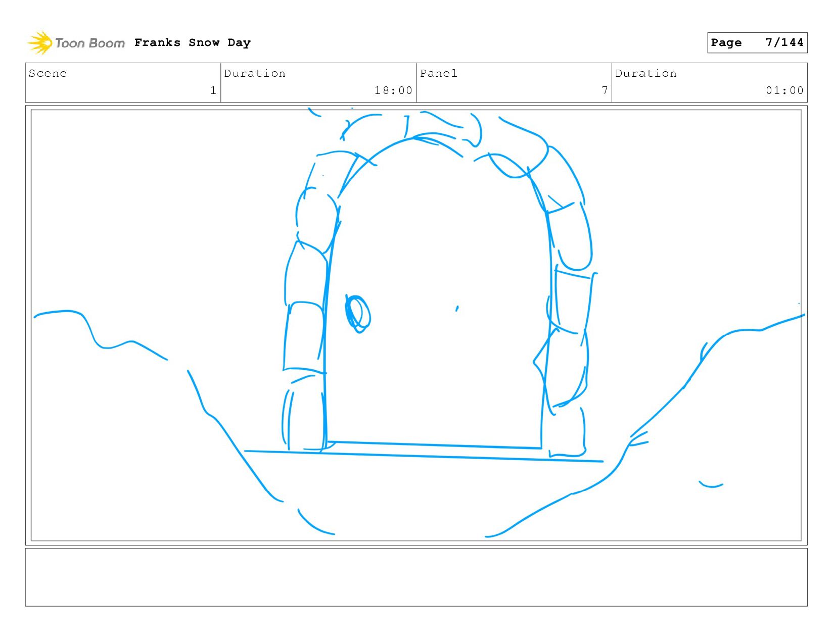Screen dimensions: 834x644
Task: Click the scene number '1' value
Action: [x=213, y=90]
